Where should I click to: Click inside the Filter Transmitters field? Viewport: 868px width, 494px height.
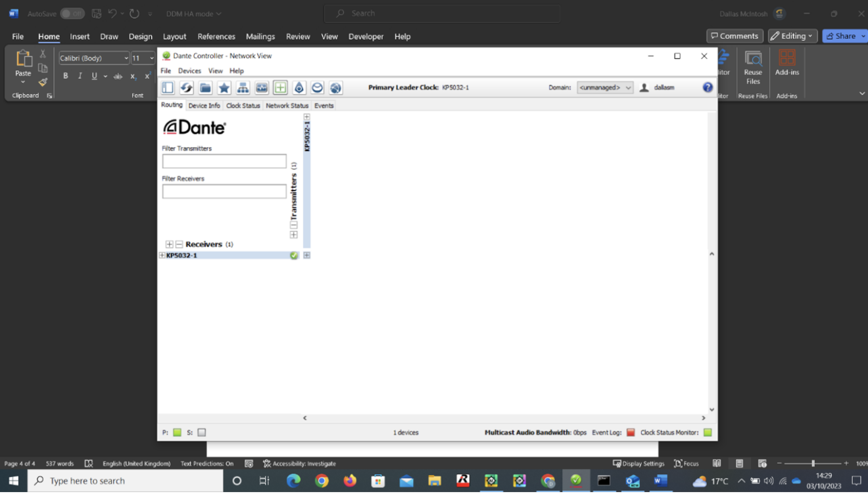(x=224, y=161)
